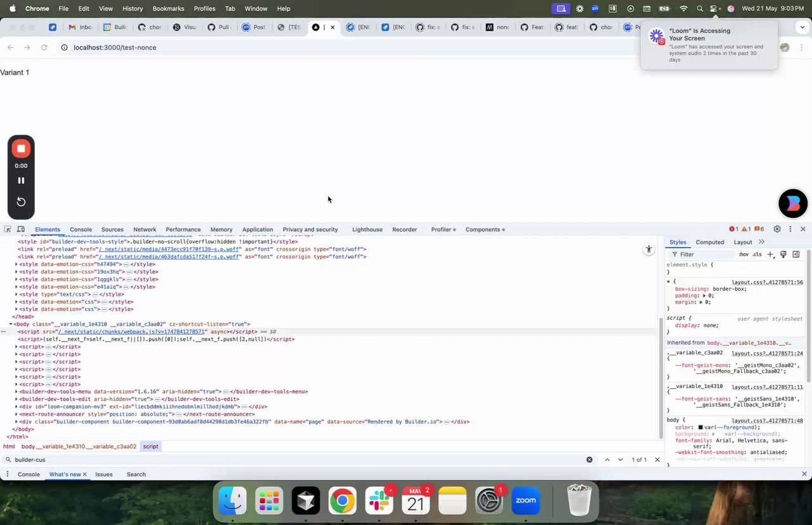Screen dimensions: 812x525
Task: Expand the builder-component div node
Action: (x=16, y=422)
